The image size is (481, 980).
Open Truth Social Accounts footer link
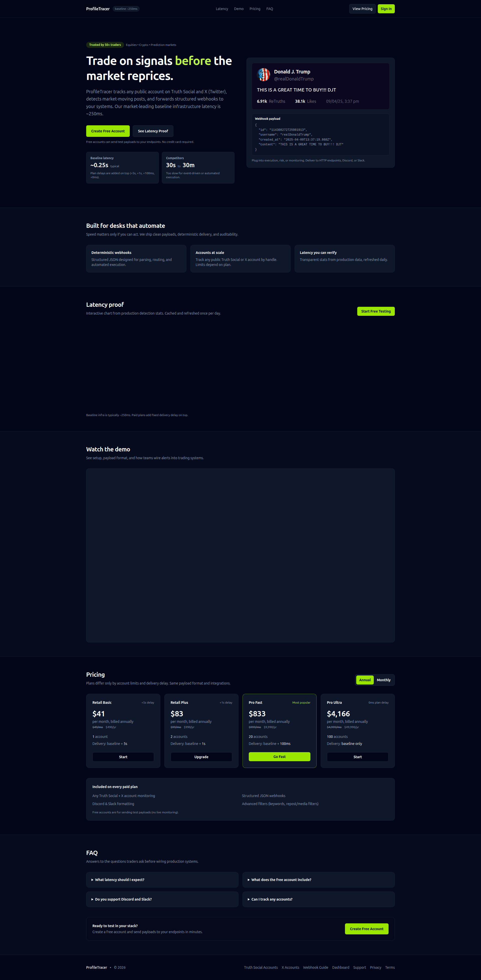pyautogui.click(x=261, y=967)
